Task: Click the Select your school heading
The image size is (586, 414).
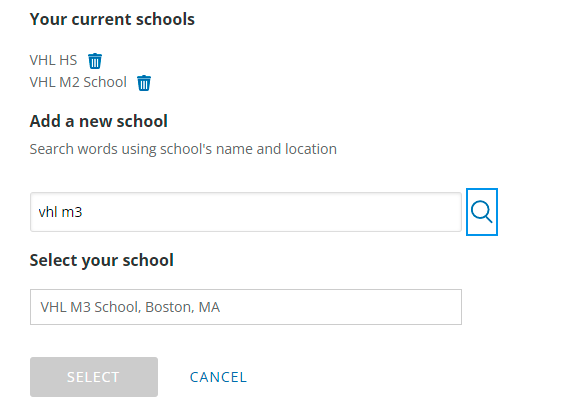Action: (x=102, y=260)
